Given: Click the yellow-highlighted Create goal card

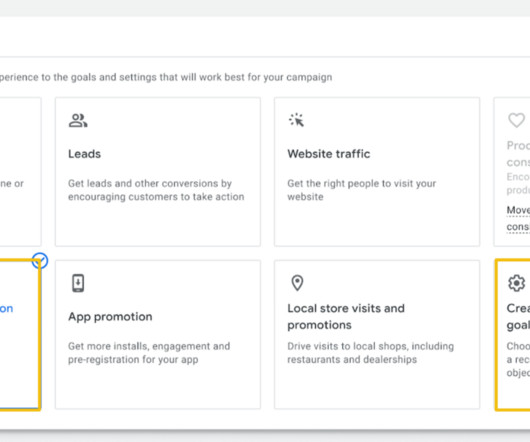Looking at the screenshot, I should pyautogui.click(x=513, y=335).
